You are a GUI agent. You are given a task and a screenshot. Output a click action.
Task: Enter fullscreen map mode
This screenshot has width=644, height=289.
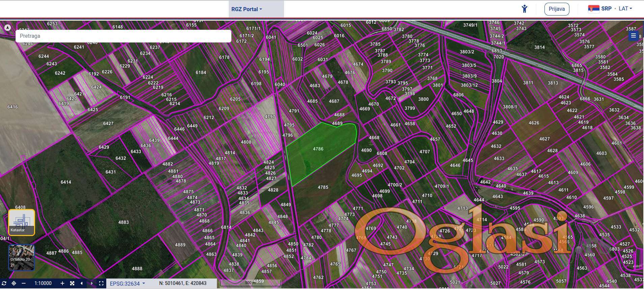tap(101, 283)
